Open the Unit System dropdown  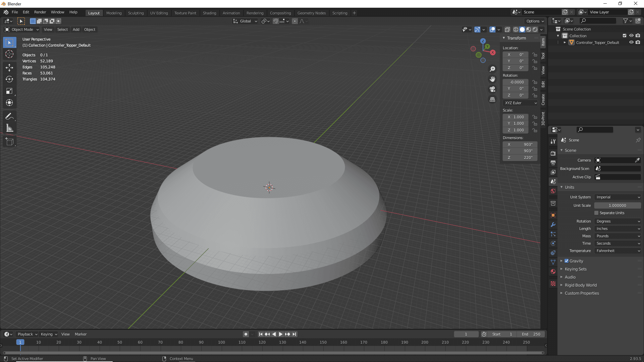tap(617, 197)
